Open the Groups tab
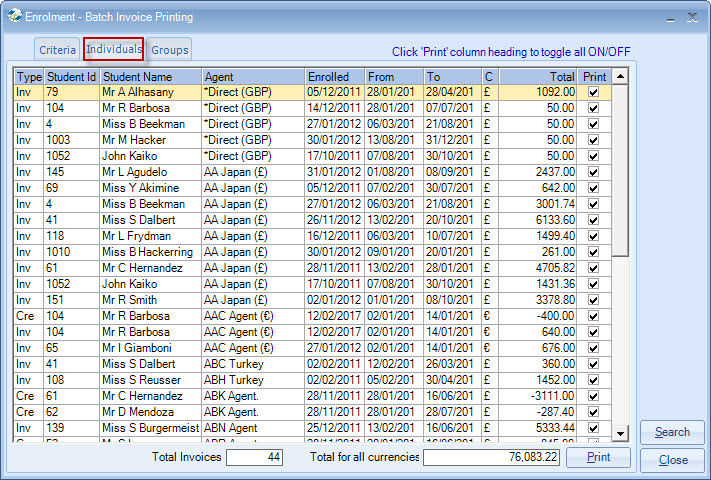This screenshot has width=711, height=480. click(170, 50)
